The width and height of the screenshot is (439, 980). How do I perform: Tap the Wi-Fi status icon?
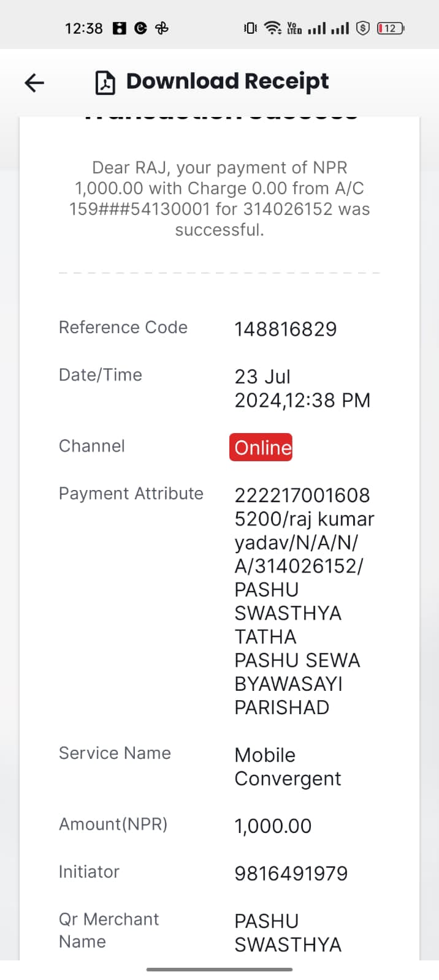(x=273, y=28)
